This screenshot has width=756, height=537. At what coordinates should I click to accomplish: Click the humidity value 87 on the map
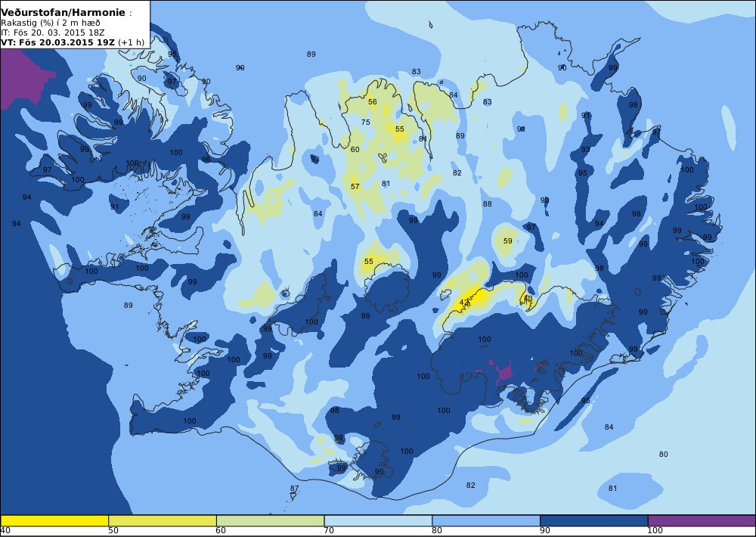(x=295, y=489)
